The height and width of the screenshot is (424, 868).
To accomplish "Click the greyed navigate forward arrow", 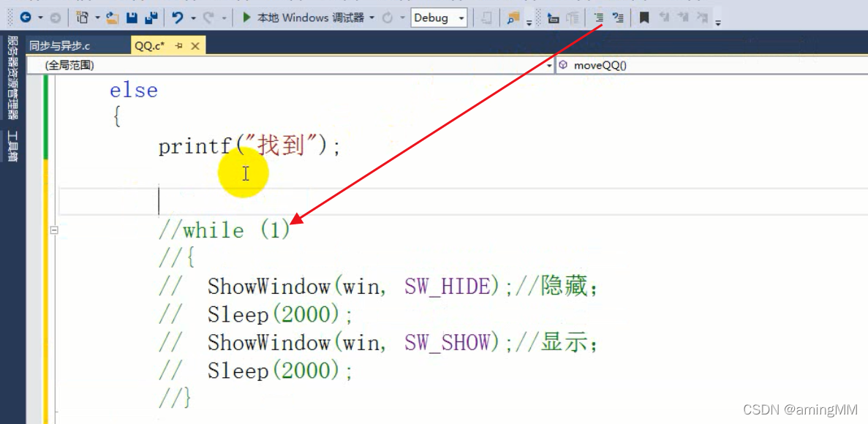I will point(55,18).
